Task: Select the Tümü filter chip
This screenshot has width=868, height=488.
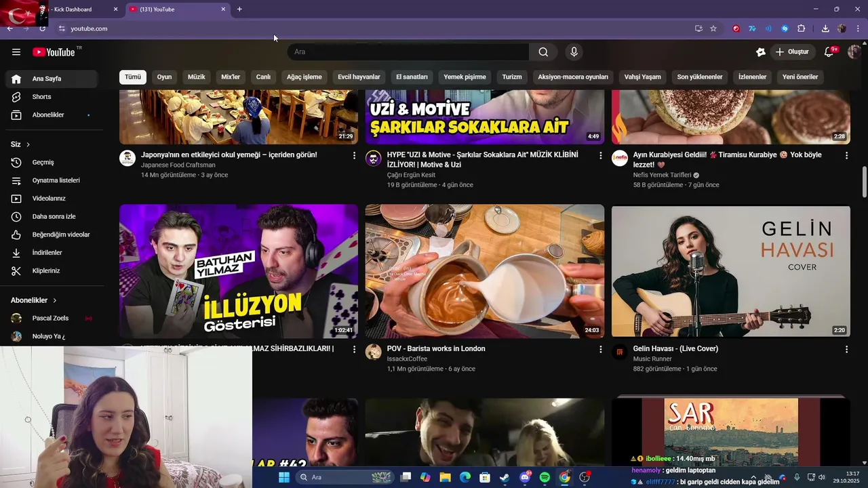Action: pos(133,77)
